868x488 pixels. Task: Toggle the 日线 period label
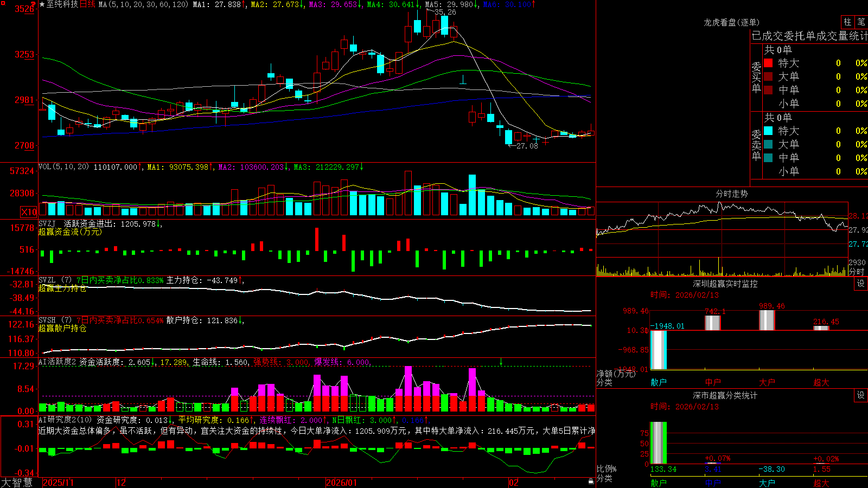pos(87,4)
